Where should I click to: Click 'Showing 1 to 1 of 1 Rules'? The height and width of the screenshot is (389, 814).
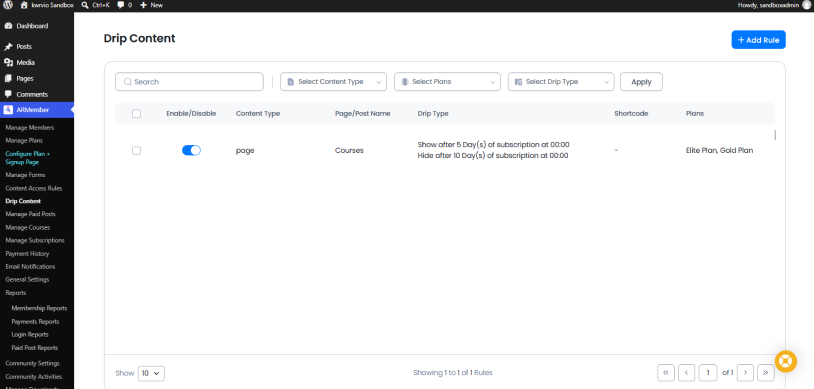coord(453,373)
